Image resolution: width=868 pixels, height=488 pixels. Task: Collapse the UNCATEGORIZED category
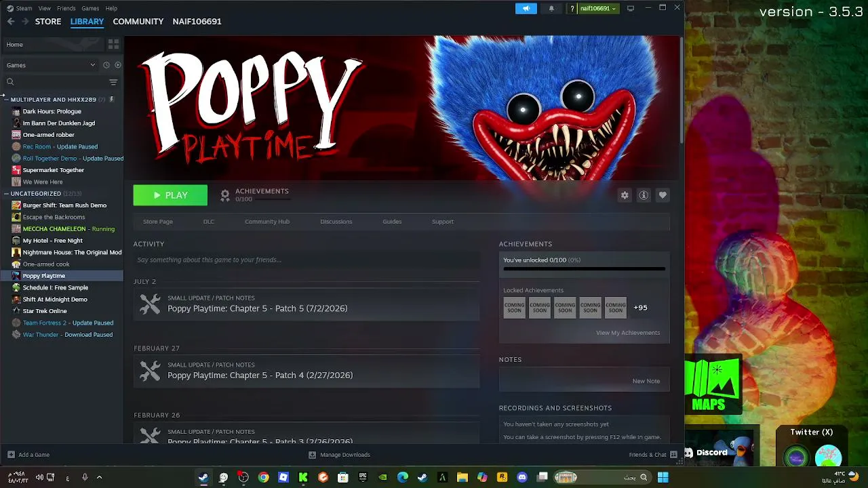tap(6, 194)
